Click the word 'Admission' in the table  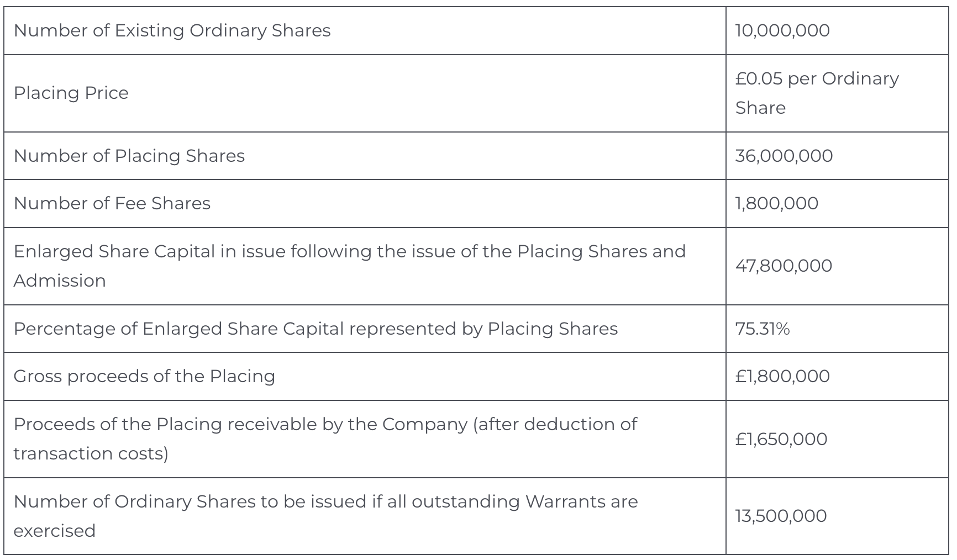(60, 281)
